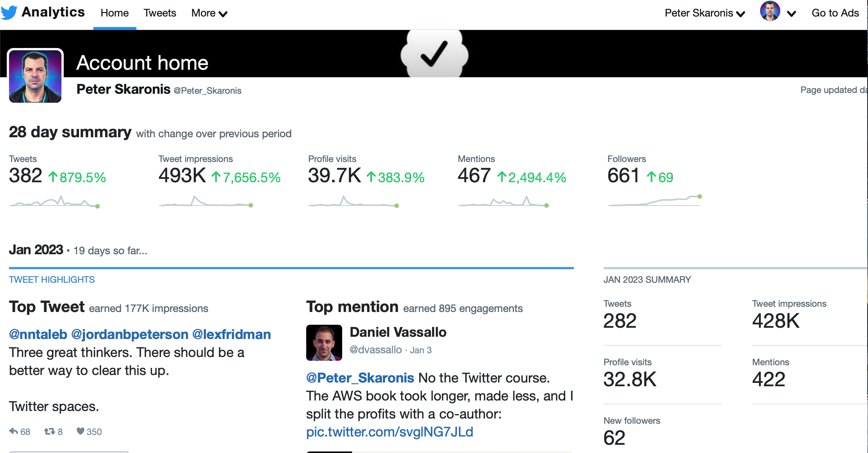Click the heart like icon under Top Tweet

tap(80, 431)
